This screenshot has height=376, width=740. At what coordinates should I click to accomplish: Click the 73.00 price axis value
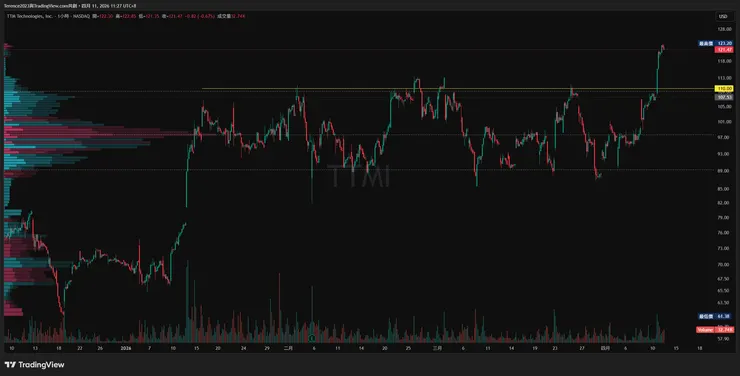724,248
